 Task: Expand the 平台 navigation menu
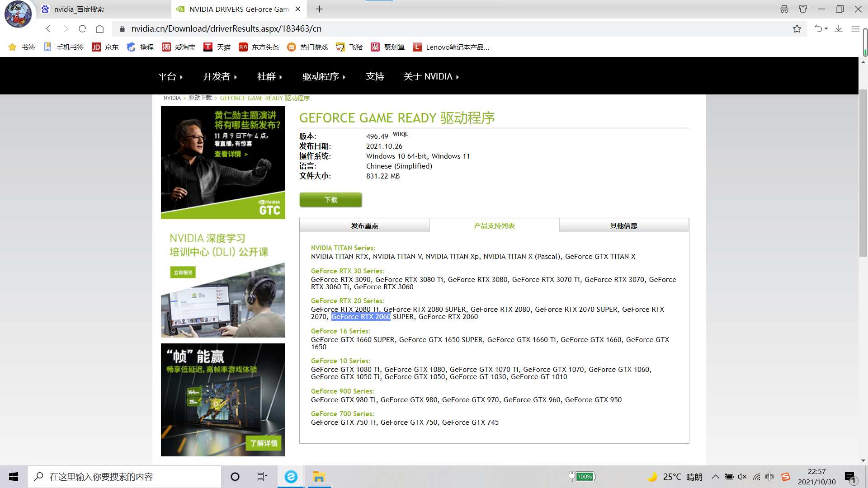click(x=170, y=76)
